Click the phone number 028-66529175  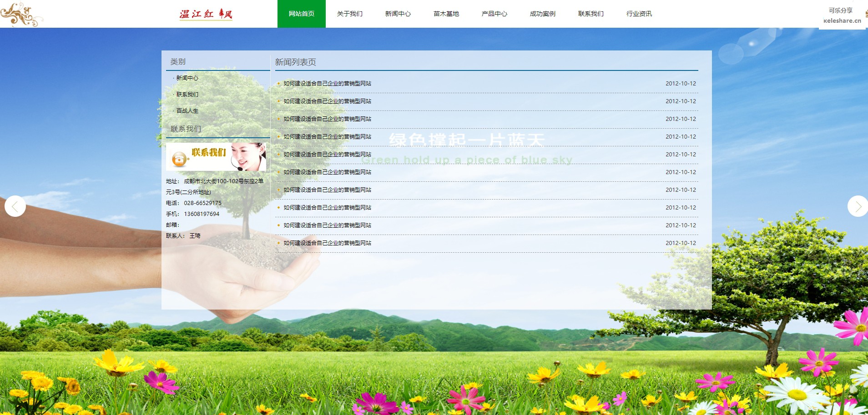(x=202, y=203)
